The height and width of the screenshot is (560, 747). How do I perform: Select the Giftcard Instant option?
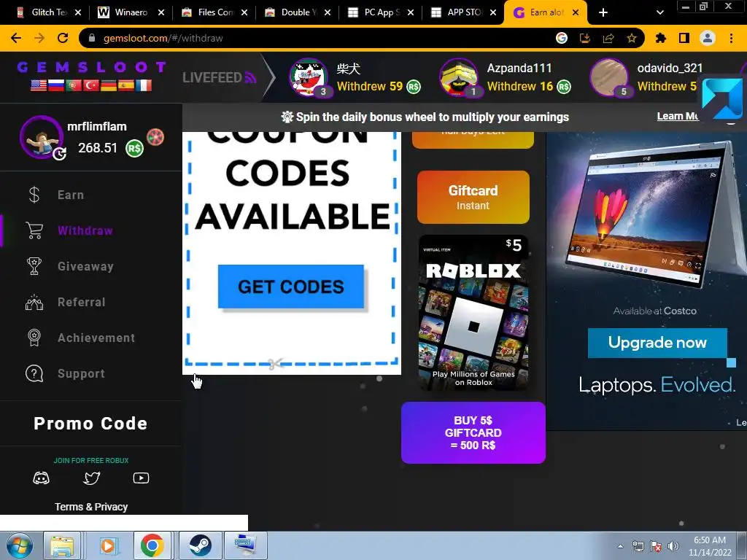[x=473, y=197]
